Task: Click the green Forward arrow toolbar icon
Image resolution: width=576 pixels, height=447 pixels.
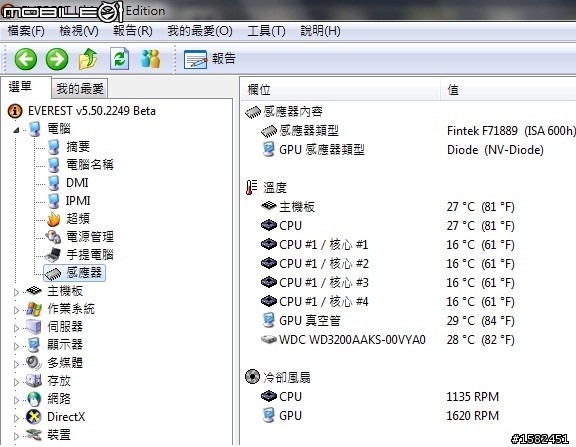Action: [x=57, y=59]
